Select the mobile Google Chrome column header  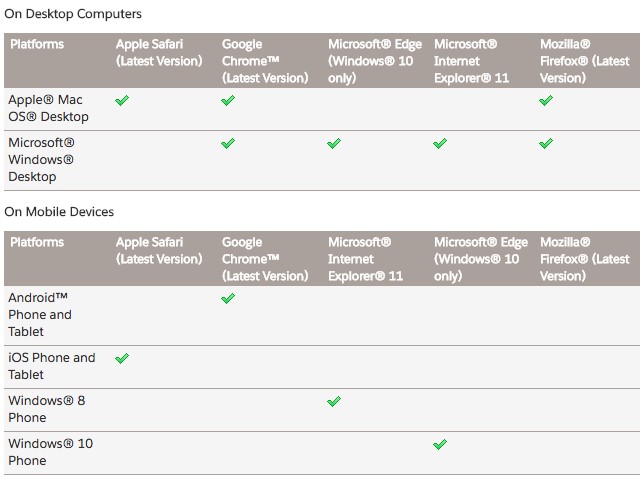264,259
